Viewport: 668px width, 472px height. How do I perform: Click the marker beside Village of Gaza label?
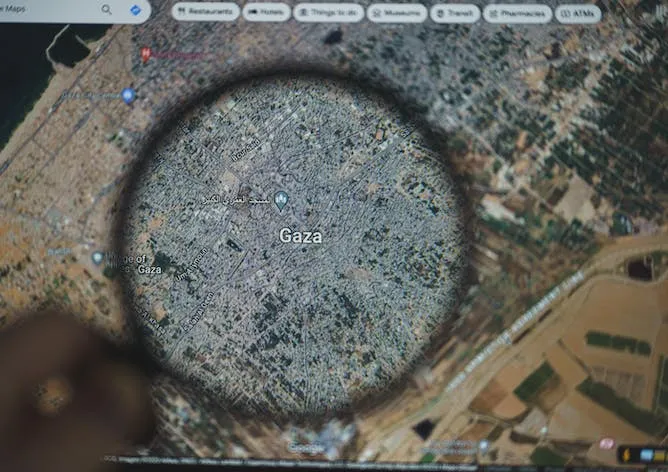97,258
